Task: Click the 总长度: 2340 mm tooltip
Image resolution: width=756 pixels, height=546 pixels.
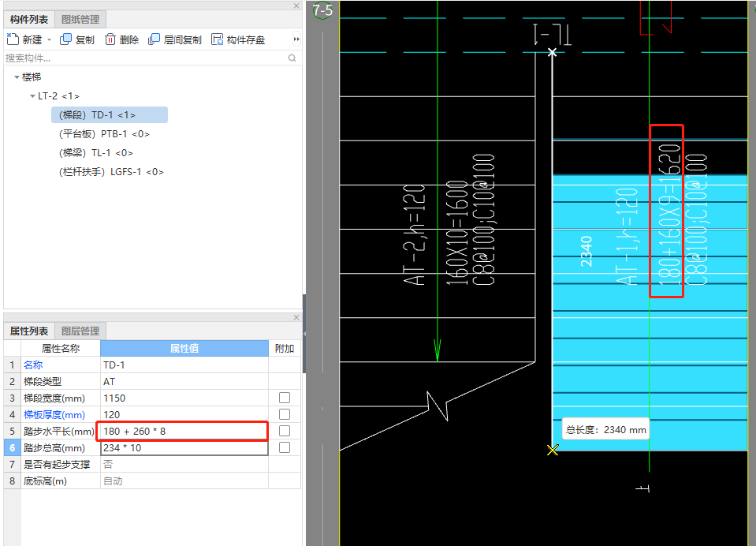Action: click(605, 430)
